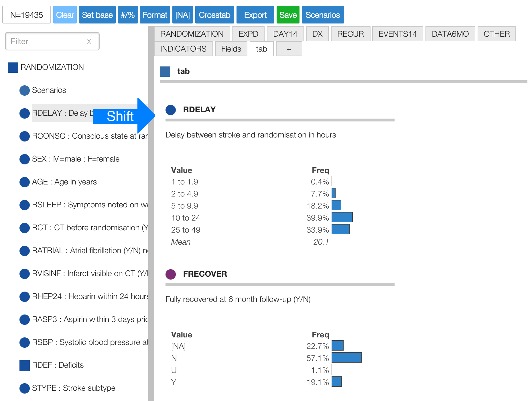
Task: Click the blue circle beside RDELAY heading
Action: [171, 110]
